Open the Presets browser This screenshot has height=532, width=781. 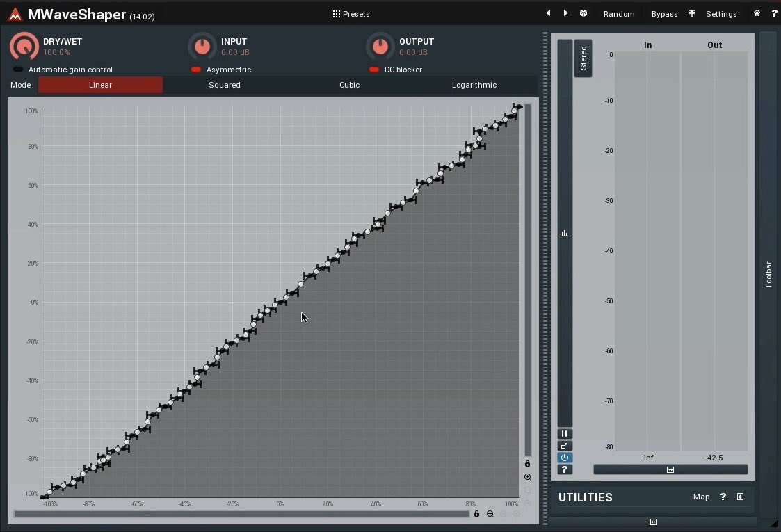coord(351,14)
